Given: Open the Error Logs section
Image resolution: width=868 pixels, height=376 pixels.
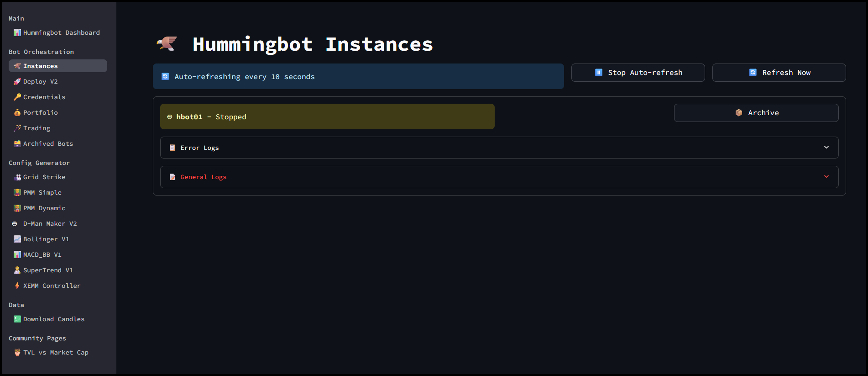Looking at the screenshot, I should pos(199,148).
